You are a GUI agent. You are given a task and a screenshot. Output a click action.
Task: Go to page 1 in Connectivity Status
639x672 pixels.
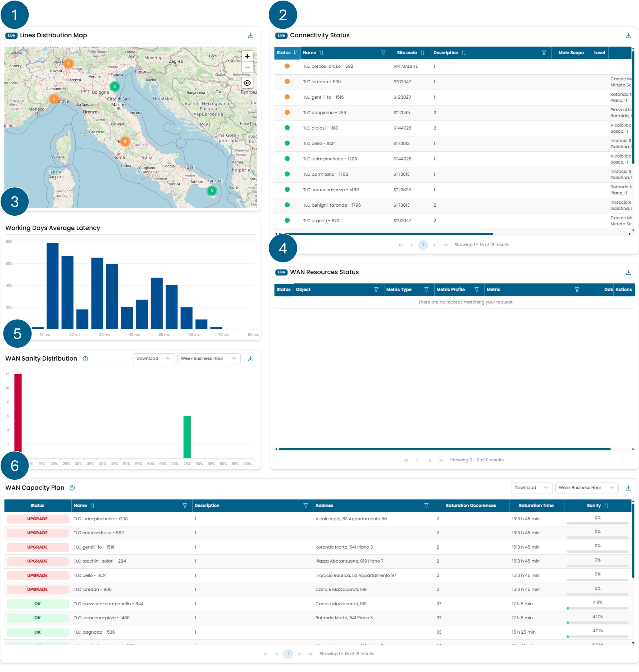coord(423,245)
